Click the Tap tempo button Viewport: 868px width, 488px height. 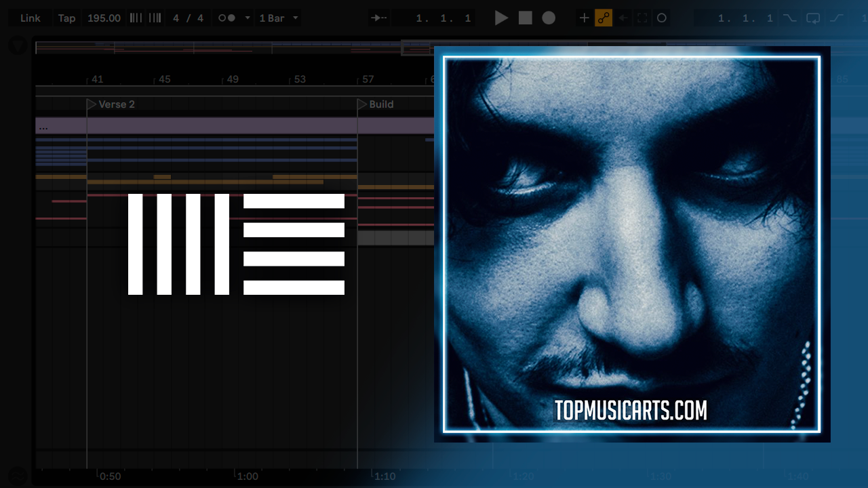point(66,18)
